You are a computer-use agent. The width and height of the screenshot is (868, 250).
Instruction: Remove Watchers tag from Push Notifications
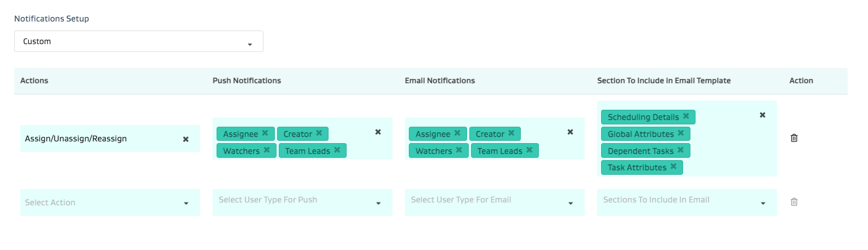coord(266,150)
